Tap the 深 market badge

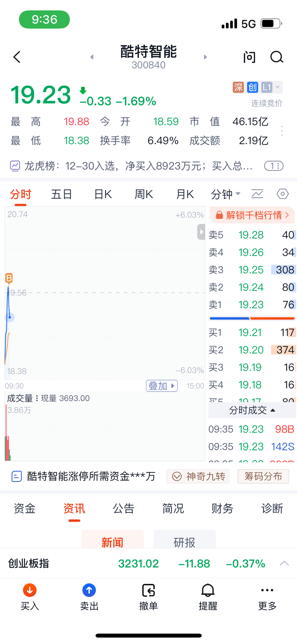tap(238, 87)
